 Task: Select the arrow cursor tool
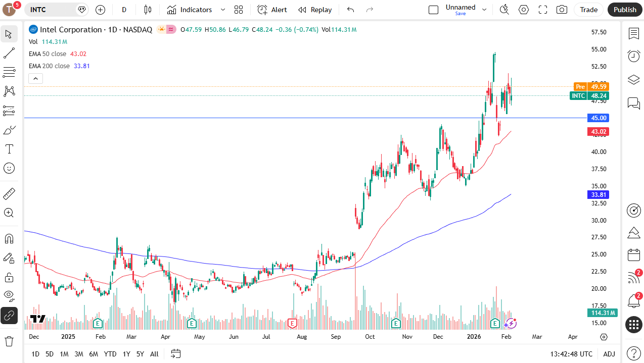point(9,34)
